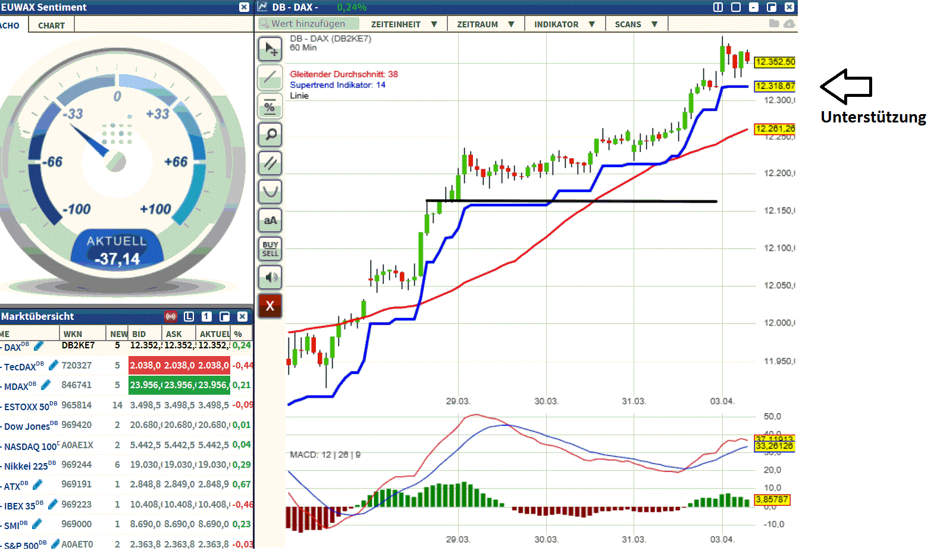Screen dimensions: 937x560
Task: Click the 'Linie' legend label
Action: pos(299,96)
